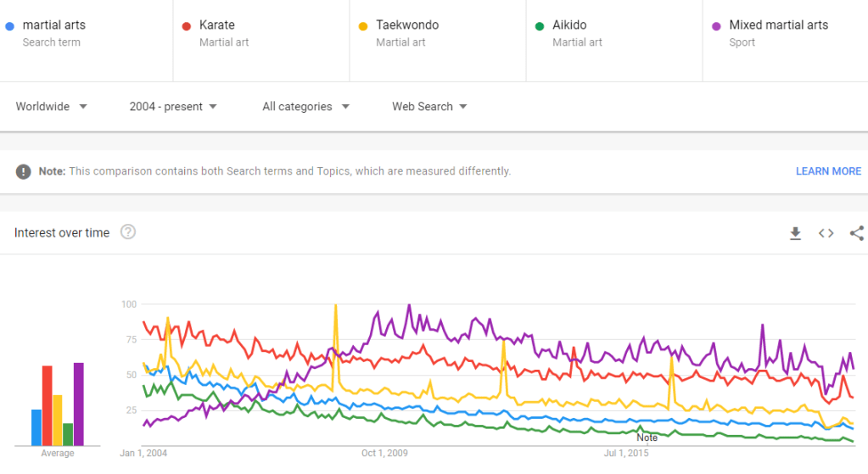Expand the 2004 - present time range
Viewport: 868px width, 474px height.
(173, 107)
